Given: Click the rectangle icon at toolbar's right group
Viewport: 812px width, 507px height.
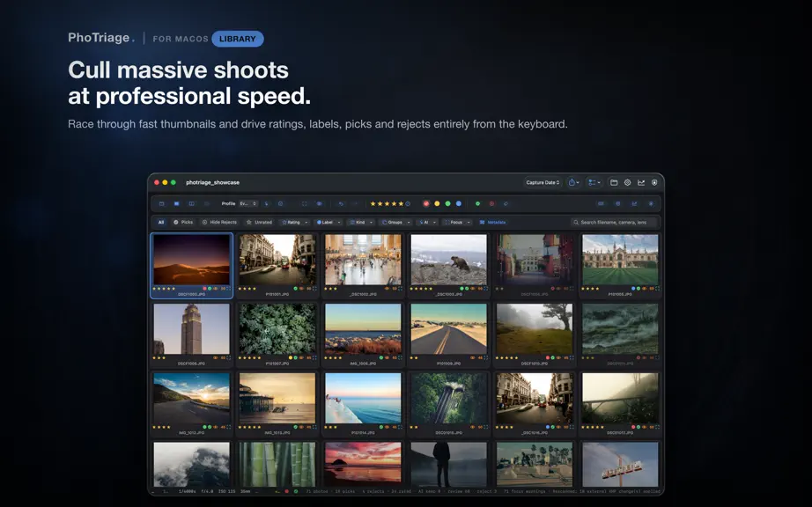Looking at the screenshot, I should click(x=601, y=204).
